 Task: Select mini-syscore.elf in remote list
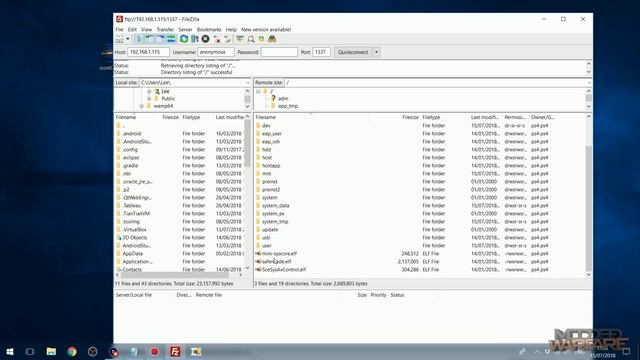[x=279, y=253]
